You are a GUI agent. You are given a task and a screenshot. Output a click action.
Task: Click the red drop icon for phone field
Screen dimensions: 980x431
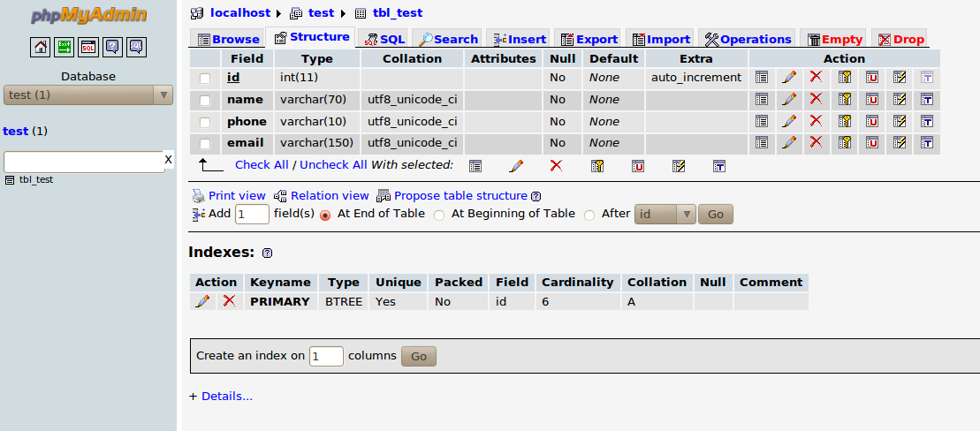(816, 121)
